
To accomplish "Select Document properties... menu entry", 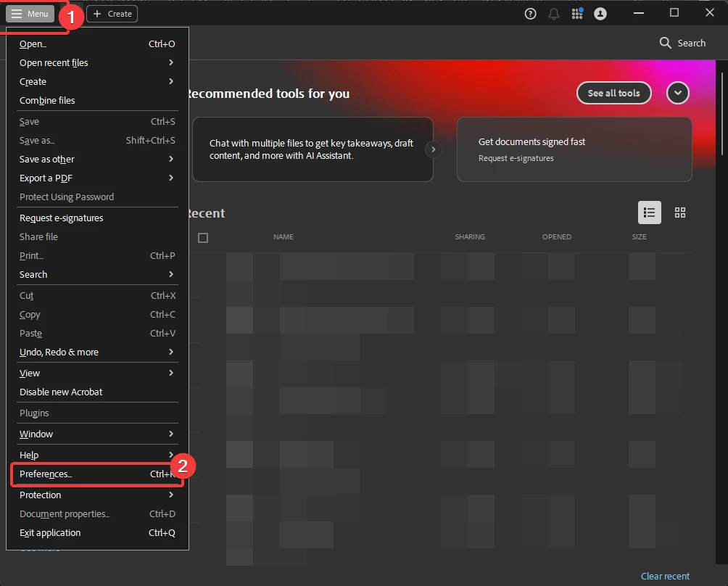I will [97, 514].
